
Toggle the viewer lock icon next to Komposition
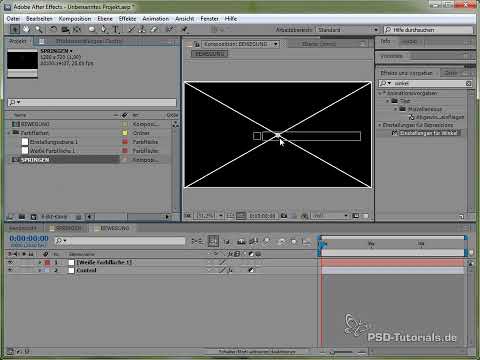click(x=197, y=44)
